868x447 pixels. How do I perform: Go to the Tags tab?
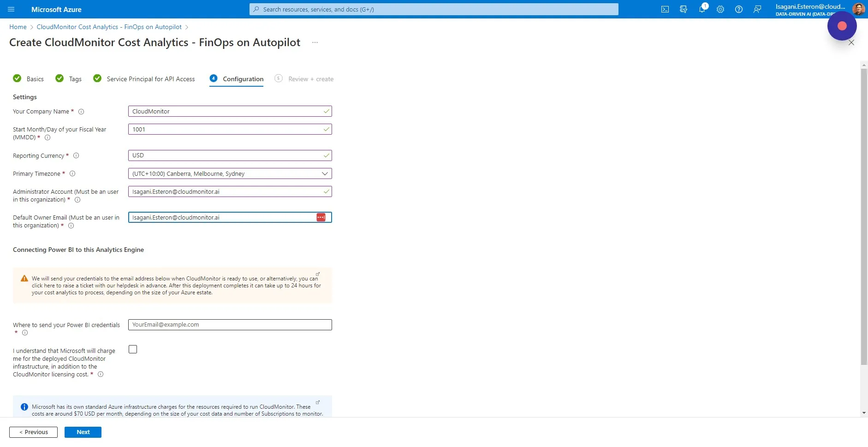68,79
